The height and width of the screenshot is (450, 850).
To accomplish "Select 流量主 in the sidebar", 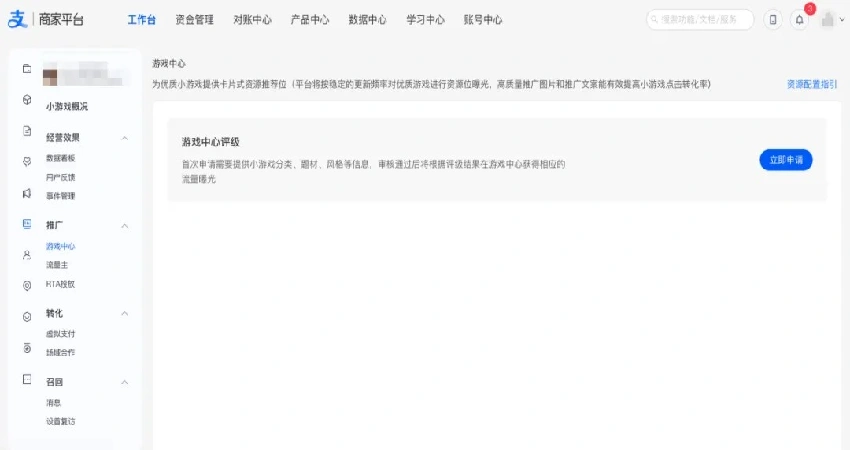I will coord(57,265).
